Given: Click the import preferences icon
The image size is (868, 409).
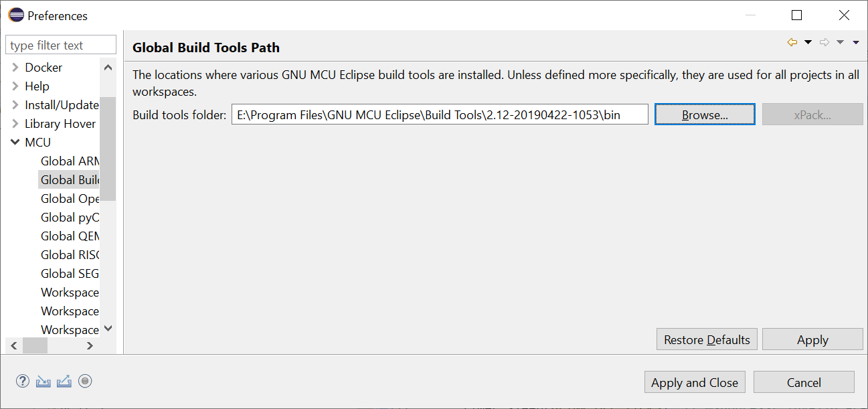Looking at the screenshot, I should click(x=44, y=382).
